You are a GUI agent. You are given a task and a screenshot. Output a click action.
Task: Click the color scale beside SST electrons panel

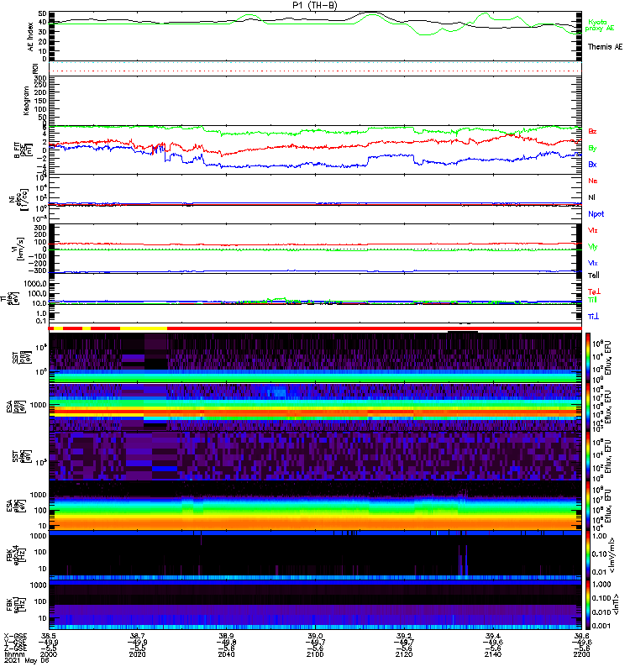click(588, 456)
